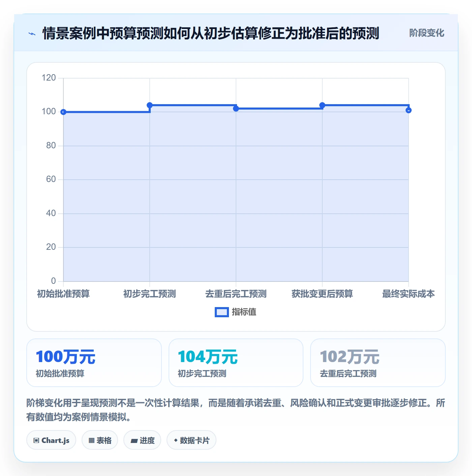This screenshot has height=476, width=472.
Task: Click the 初始批准预算 x-axis label
Action: [x=63, y=294]
